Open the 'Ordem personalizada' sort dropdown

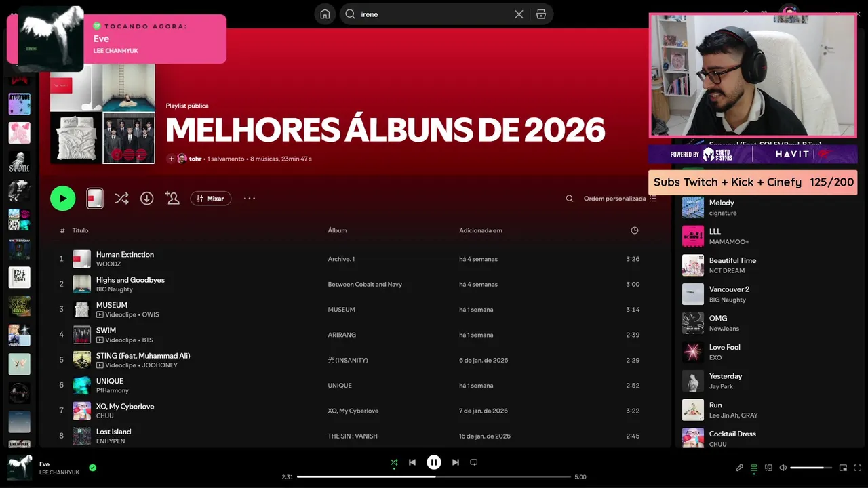click(x=620, y=199)
